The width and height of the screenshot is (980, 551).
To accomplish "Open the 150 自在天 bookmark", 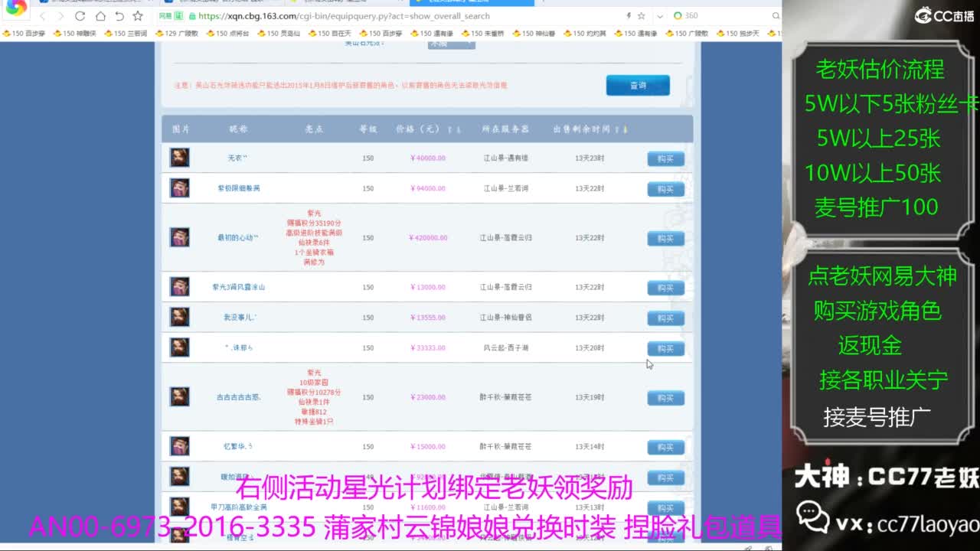I will tap(330, 34).
